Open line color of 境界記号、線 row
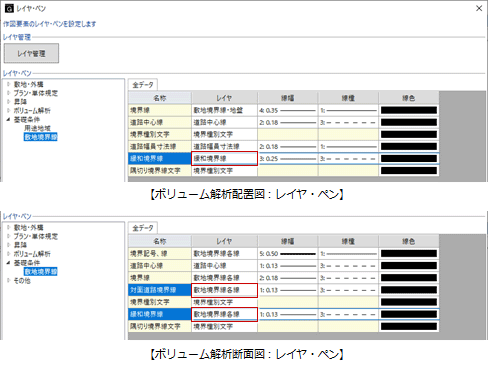Image resolution: width=488 pixels, height=369 pixels. point(409,254)
